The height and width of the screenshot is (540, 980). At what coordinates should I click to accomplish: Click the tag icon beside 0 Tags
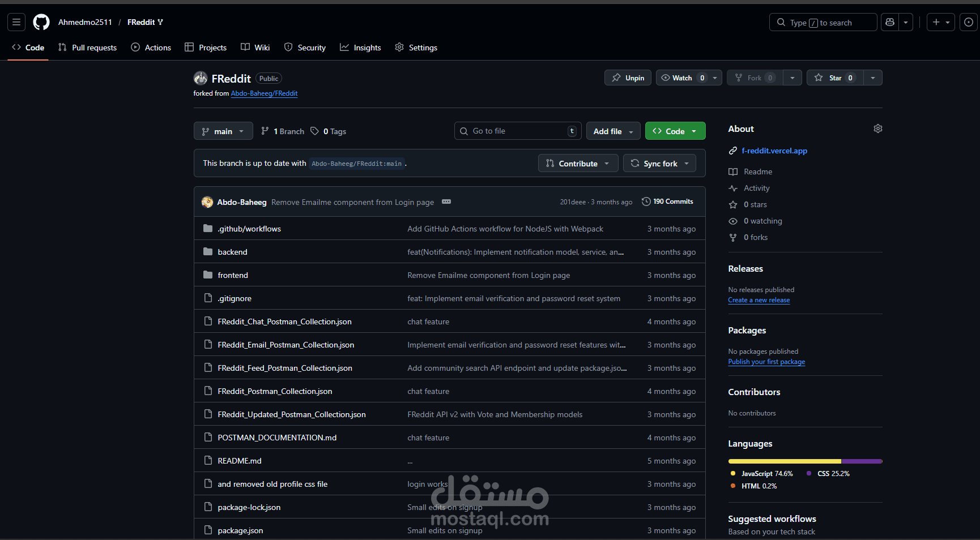tap(314, 131)
